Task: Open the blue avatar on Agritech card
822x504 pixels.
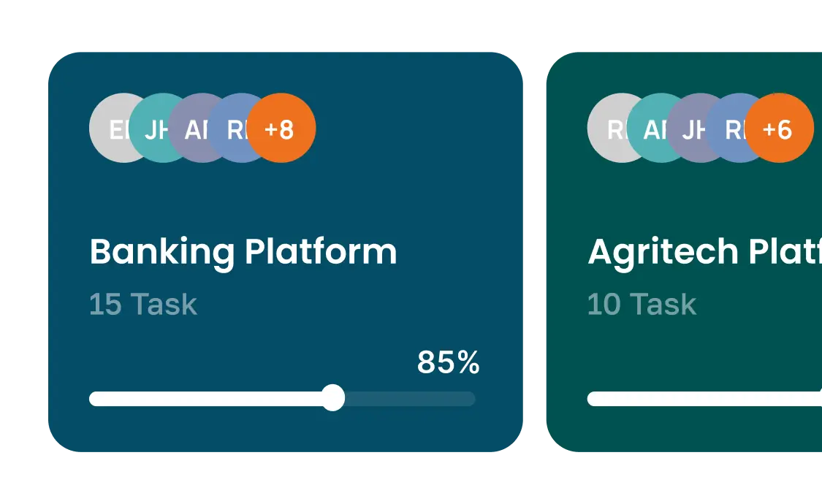Action: click(729, 129)
